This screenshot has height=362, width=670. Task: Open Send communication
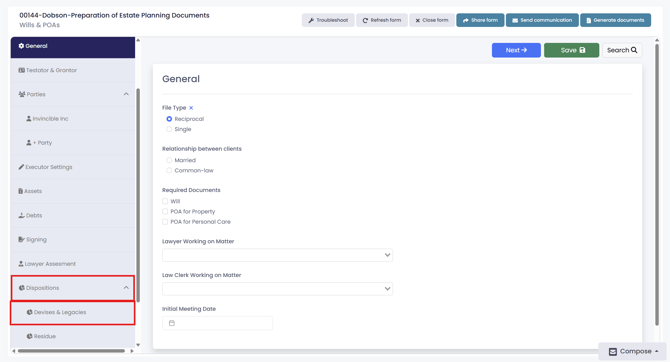(542, 20)
